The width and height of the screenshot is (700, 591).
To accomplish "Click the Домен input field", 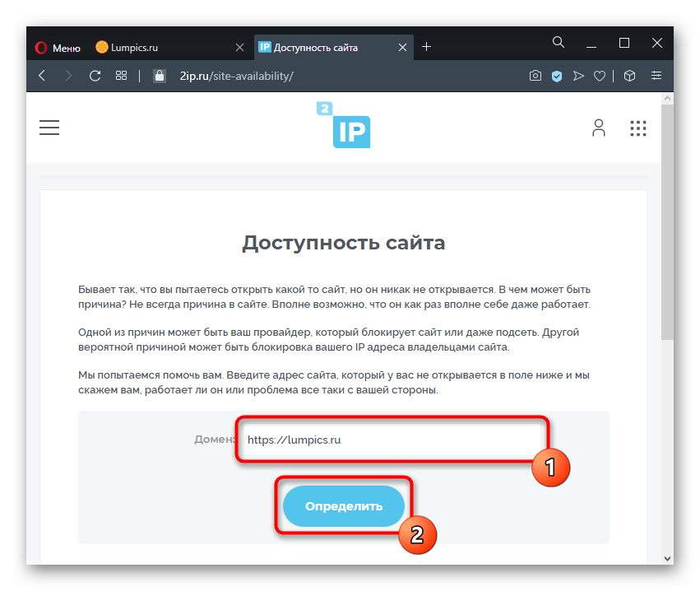I will point(391,440).
